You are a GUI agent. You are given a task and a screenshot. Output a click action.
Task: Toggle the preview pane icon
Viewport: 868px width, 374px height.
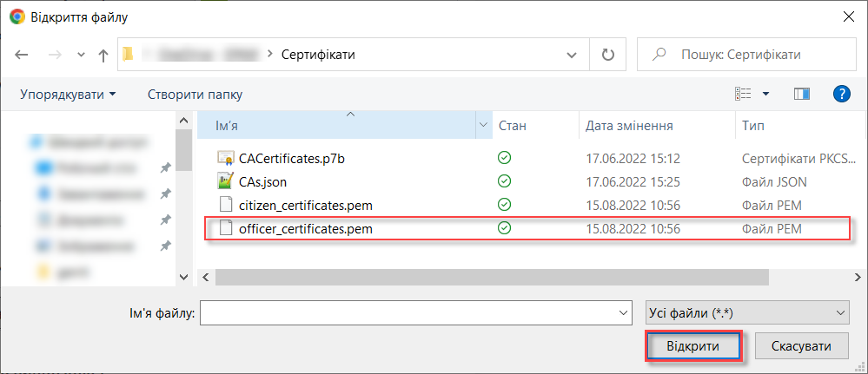pyautogui.click(x=802, y=94)
